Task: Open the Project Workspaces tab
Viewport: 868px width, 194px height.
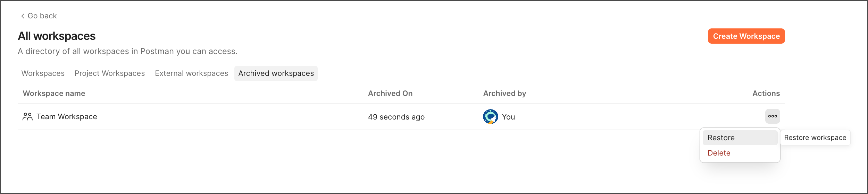Action: coord(110,73)
